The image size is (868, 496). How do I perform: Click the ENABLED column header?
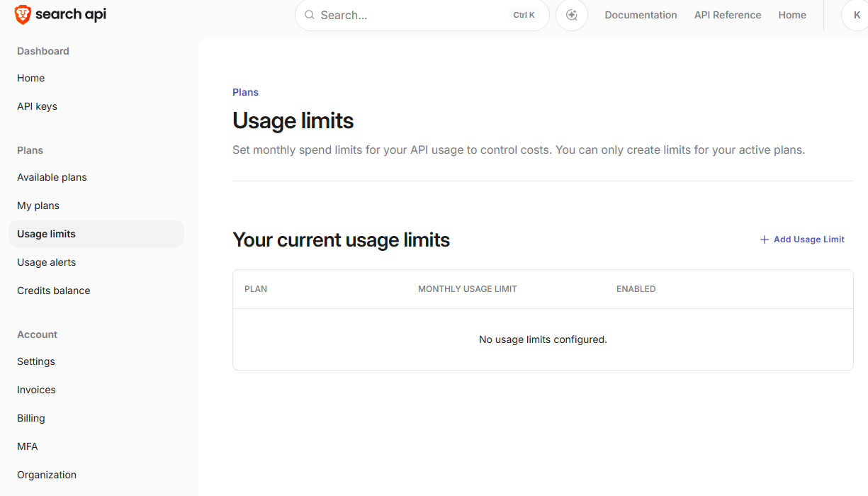(636, 289)
